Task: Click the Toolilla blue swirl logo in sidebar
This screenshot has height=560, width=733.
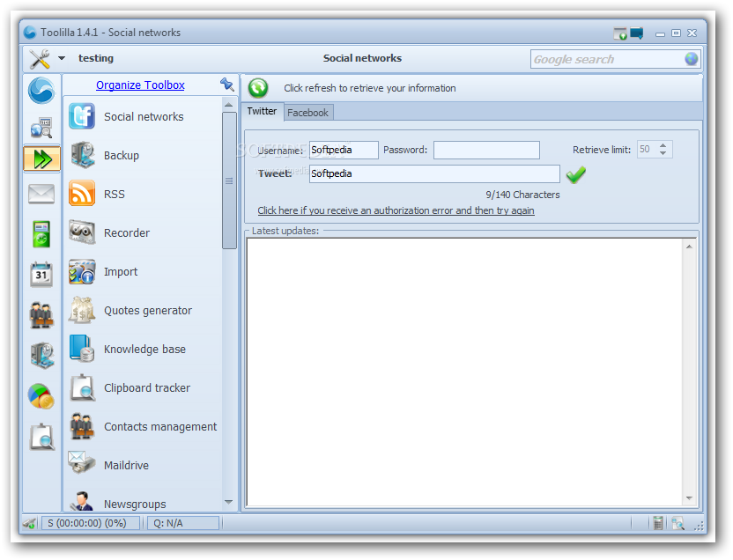Action: click(x=41, y=91)
